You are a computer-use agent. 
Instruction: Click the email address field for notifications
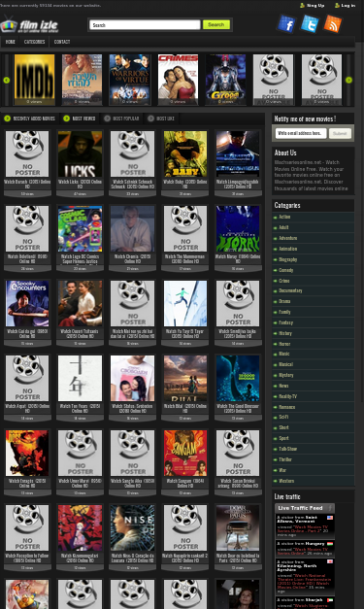tap(301, 133)
